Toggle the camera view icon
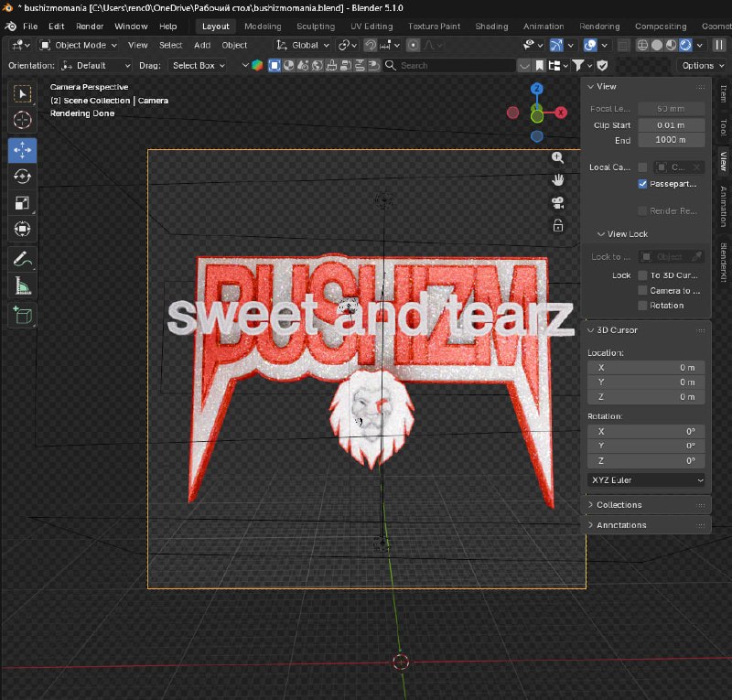732x700 pixels. 557,203
